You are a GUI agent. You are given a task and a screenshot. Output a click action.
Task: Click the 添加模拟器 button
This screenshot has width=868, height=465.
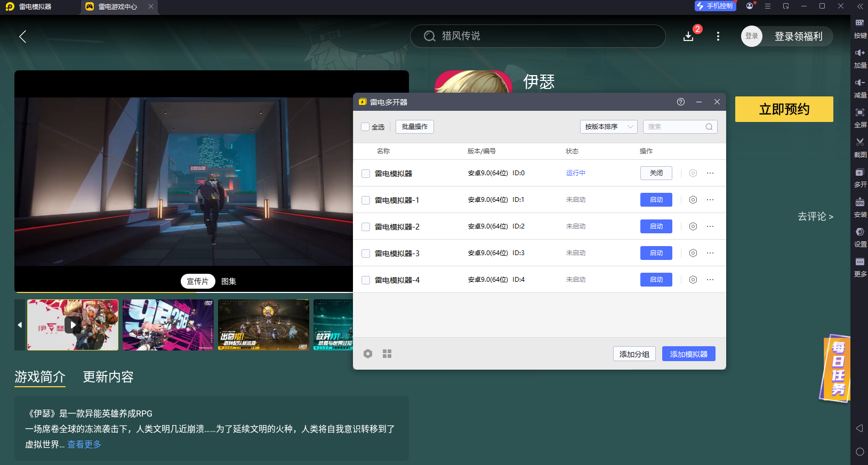pyautogui.click(x=689, y=354)
